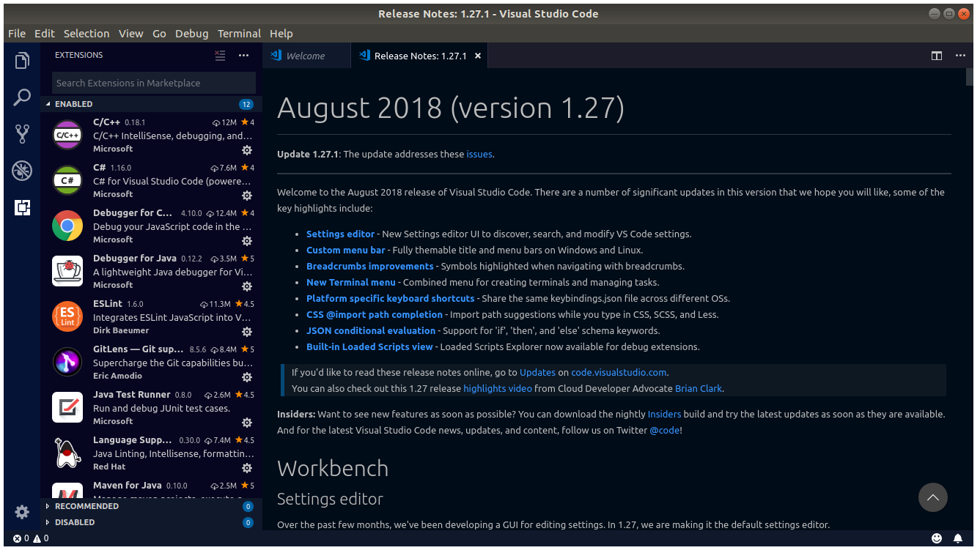Viewport: 980px width, 553px height.
Task: Clear extensions input icon in sidebar header
Action: pos(220,56)
